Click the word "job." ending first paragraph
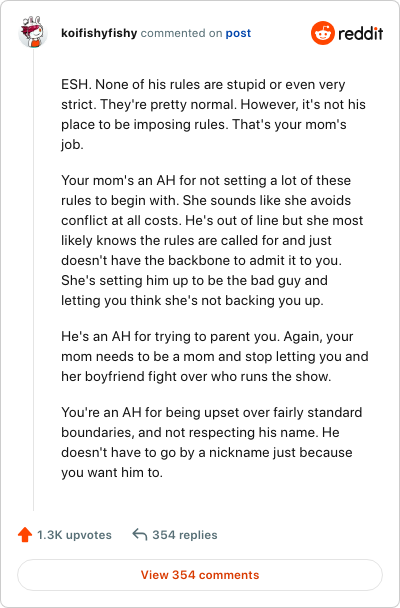The image size is (400, 608). (72, 145)
